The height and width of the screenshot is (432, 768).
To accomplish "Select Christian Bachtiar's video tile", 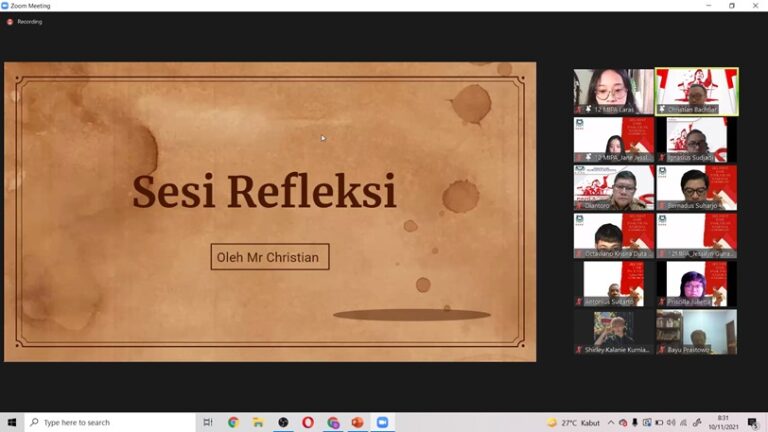I will point(697,91).
